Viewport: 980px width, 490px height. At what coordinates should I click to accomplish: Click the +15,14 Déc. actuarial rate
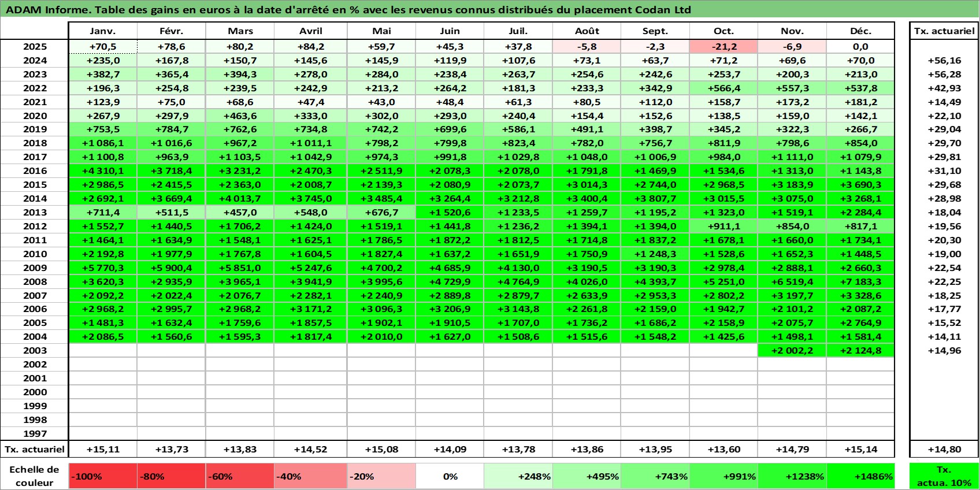coord(860,450)
